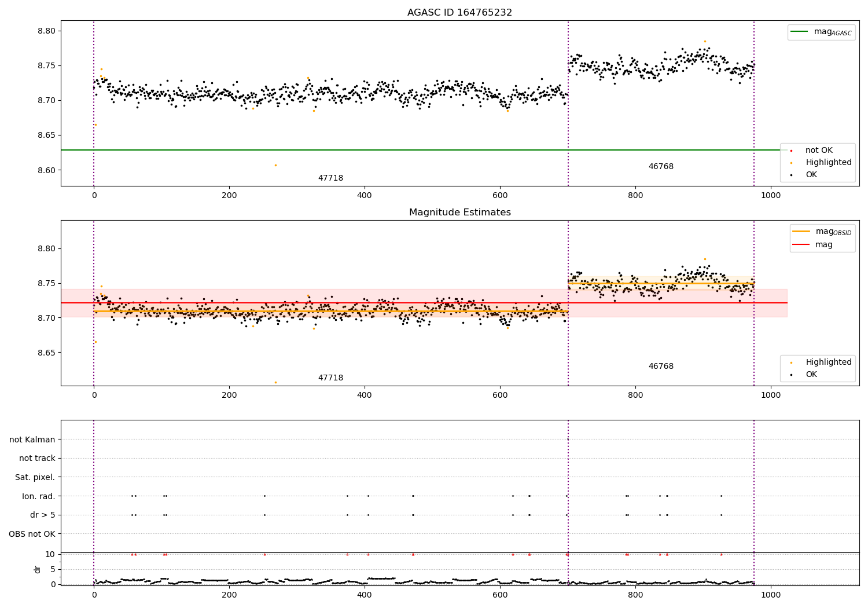Viewport: 868px width, 608px height.
Task: Click the 10 tick on the dr axis
Action: tap(50, 555)
